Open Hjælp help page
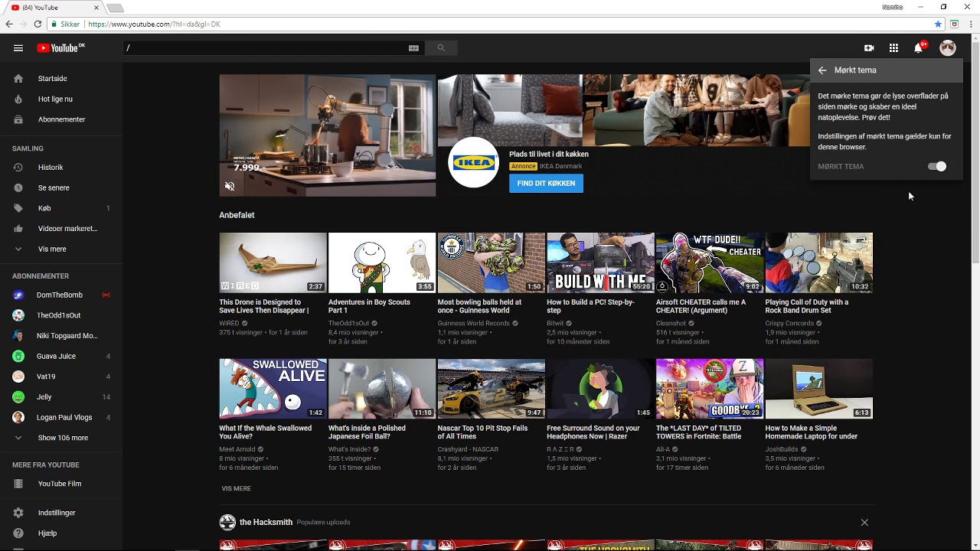 pyautogui.click(x=61, y=533)
